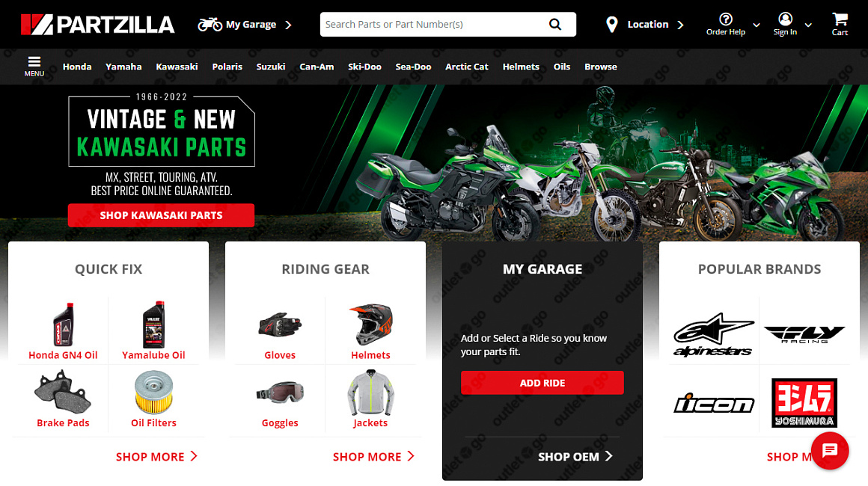Click the search magnifier icon
The width and height of the screenshot is (868, 486).
point(555,25)
